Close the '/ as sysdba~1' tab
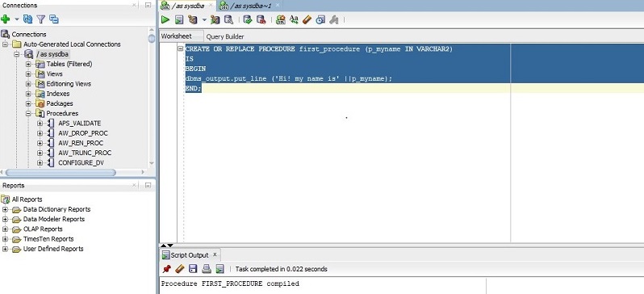The width and height of the screenshot is (644, 294). pyautogui.click(x=278, y=6)
